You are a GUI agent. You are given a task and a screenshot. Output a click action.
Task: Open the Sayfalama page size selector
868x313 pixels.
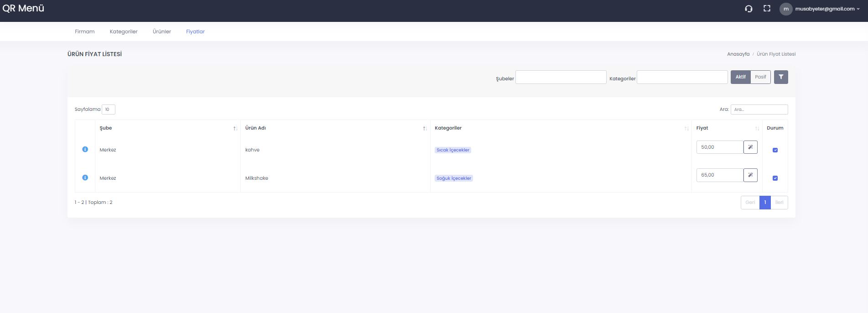click(x=108, y=110)
